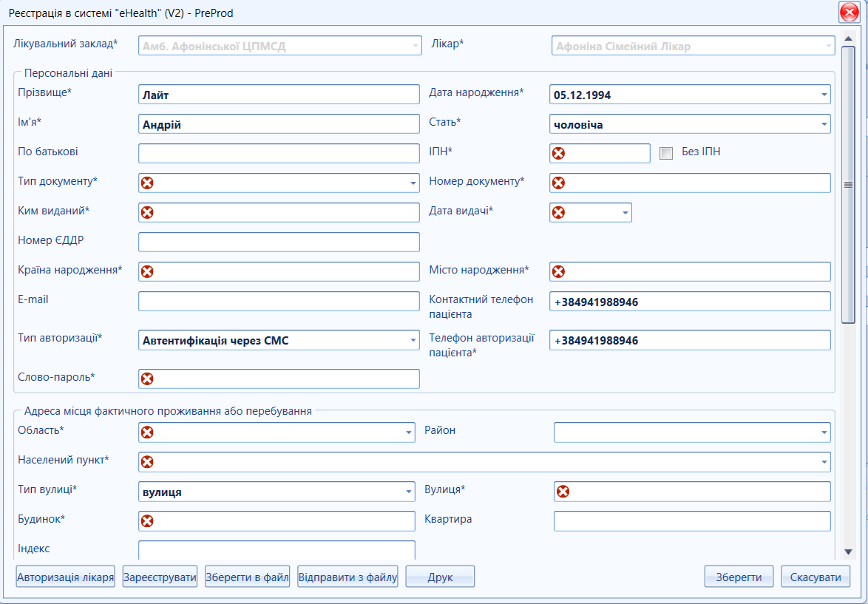This screenshot has width=868, height=604.
Task: Click the validation error icon in ІПН field
Action: [x=558, y=153]
